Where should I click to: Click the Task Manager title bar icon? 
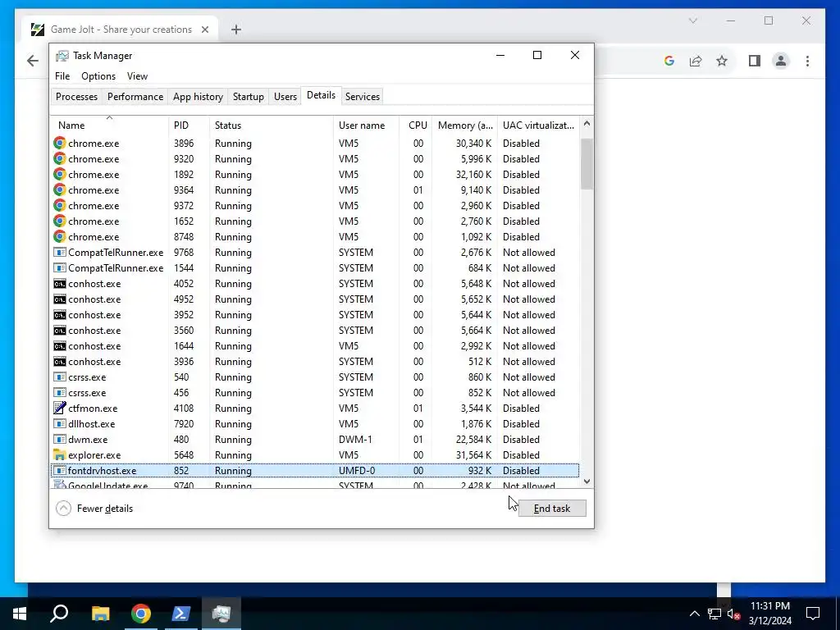(x=62, y=56)
